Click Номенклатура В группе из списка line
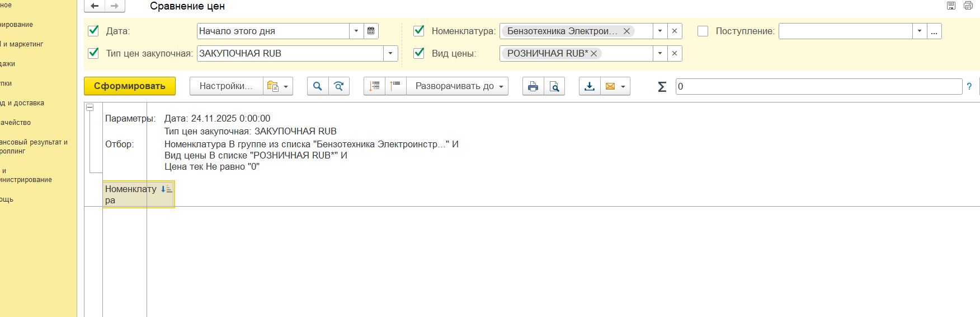Viewport: 980px width, 317px height. [311, 144]
